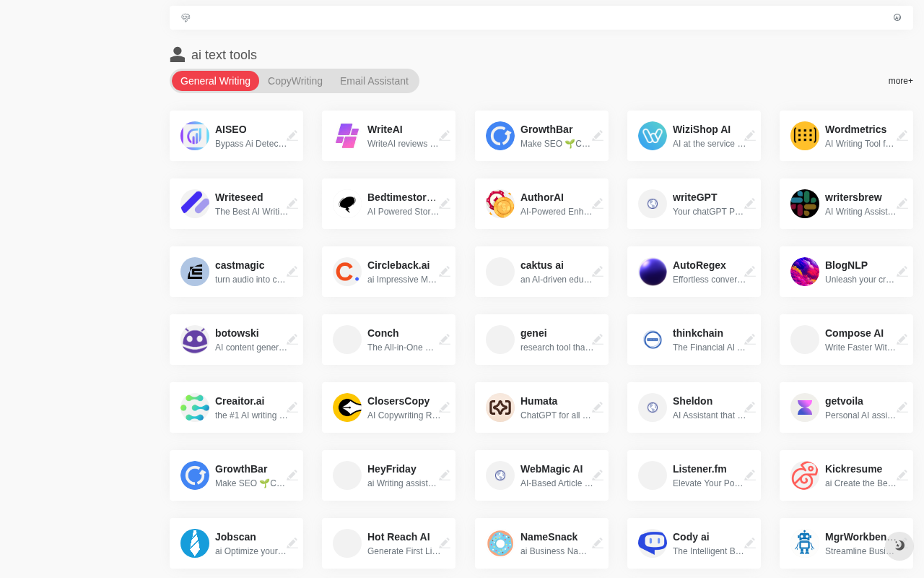Click the 'Elevate Your Po…' description text
This screenshot has width=924, height=578.
tap(708, 483)
